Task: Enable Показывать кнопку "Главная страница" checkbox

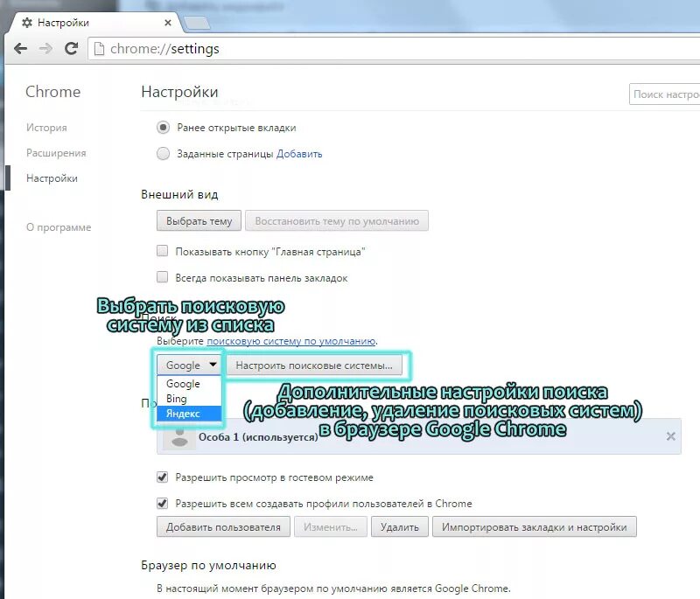Action: click(162, 251)
